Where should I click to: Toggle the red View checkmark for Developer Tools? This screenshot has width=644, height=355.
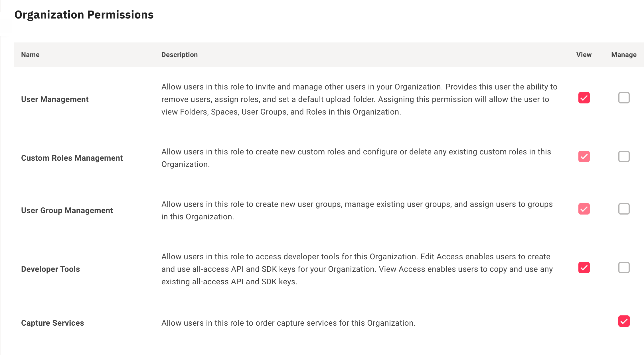(584, 268)
